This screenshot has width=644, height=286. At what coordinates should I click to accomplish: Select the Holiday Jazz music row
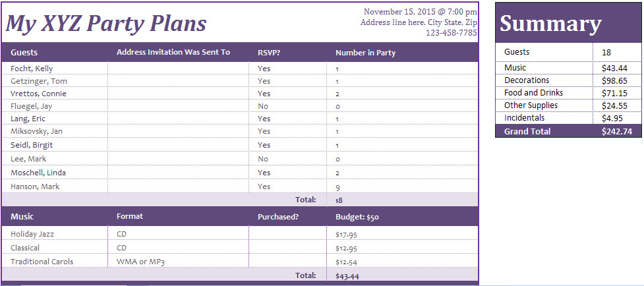click(240, 234)
